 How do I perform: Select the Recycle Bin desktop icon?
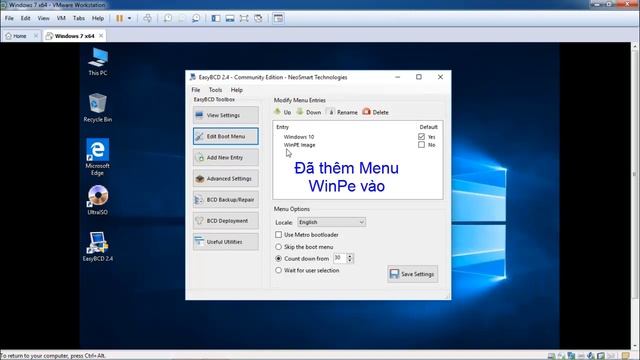pos(98,108)
